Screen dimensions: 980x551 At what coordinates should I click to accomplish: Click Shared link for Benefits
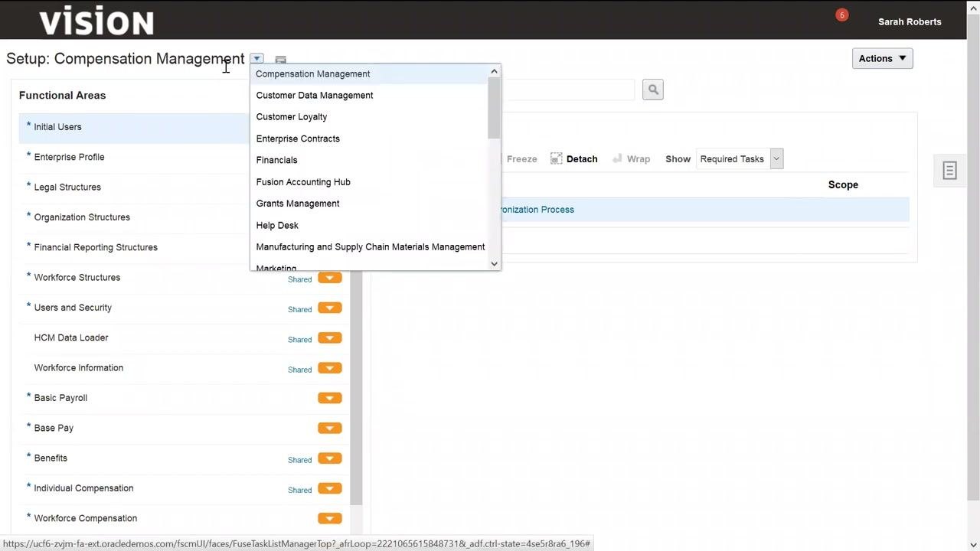pyautogui.click(x=299, y=460)
